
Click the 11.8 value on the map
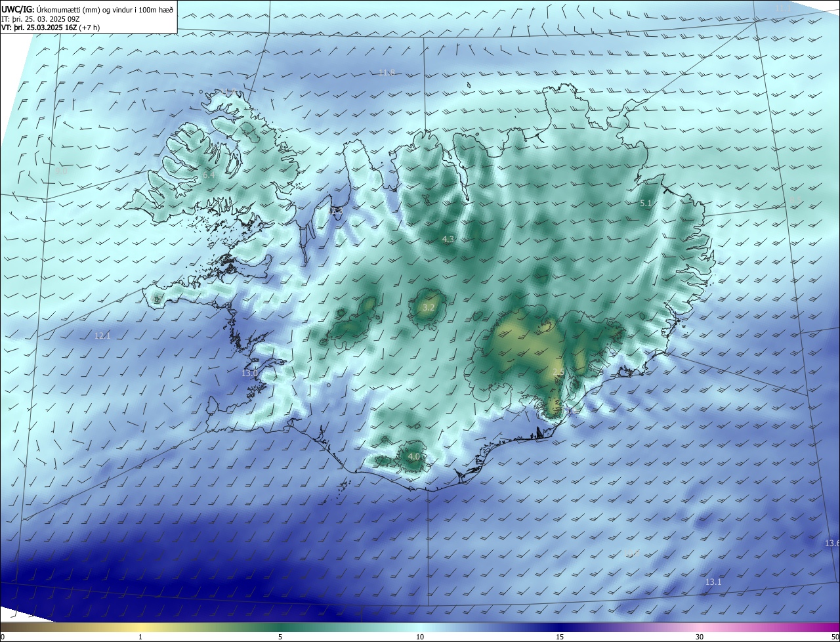tap(387, 72)
